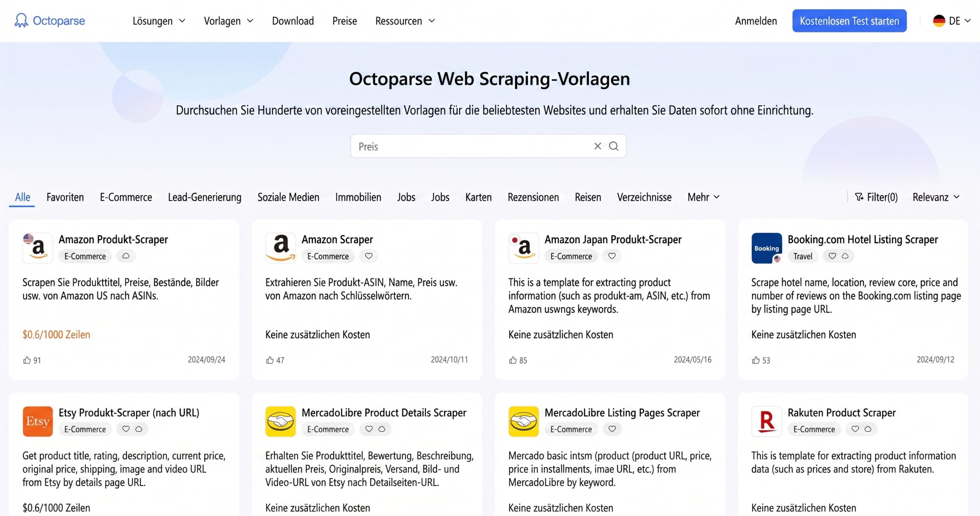This screenshot has height=516, width=980.
Task: Select the Immobilien tab
Action: (x=358, y=197)
